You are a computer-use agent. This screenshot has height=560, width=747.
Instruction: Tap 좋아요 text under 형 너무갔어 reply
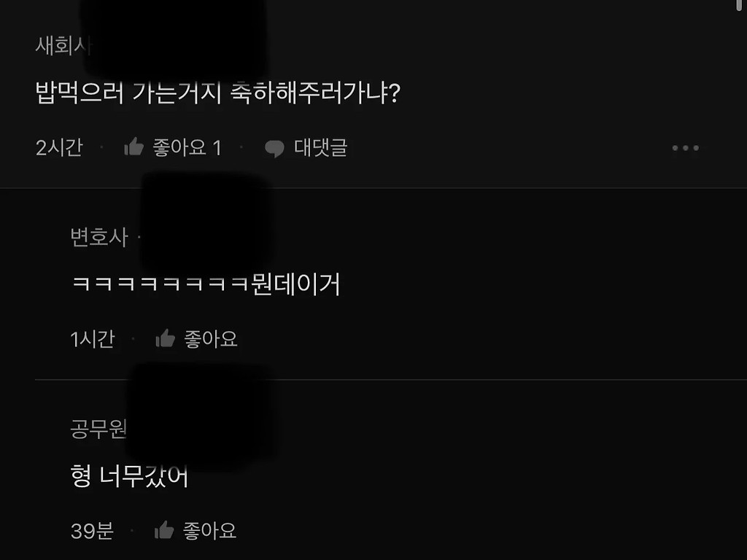pyautogui.click(x=210, y=531)
